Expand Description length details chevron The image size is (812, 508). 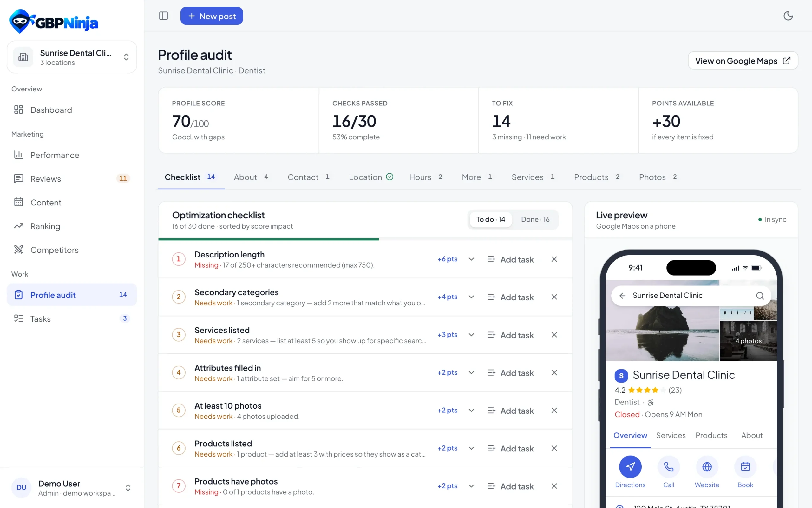471,259
